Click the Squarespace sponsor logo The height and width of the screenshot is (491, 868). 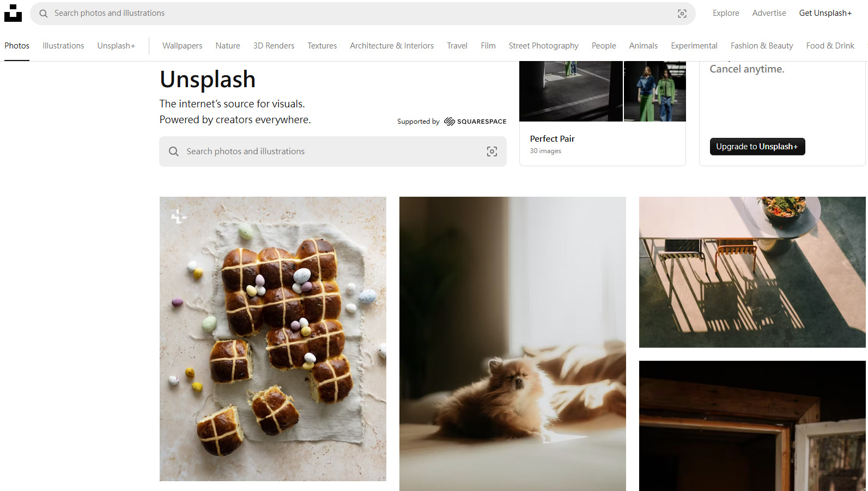click(475, 122)
